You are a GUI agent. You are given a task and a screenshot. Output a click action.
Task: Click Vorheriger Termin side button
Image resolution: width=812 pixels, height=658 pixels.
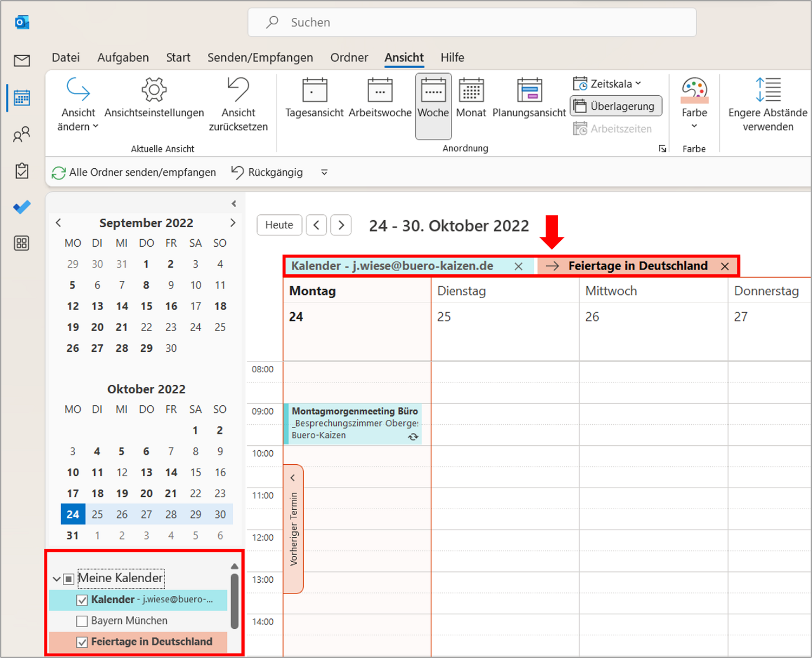click(293, 529)
